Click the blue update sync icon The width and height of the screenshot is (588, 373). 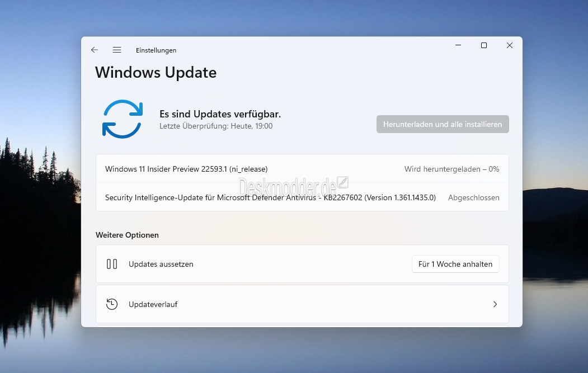123,119
